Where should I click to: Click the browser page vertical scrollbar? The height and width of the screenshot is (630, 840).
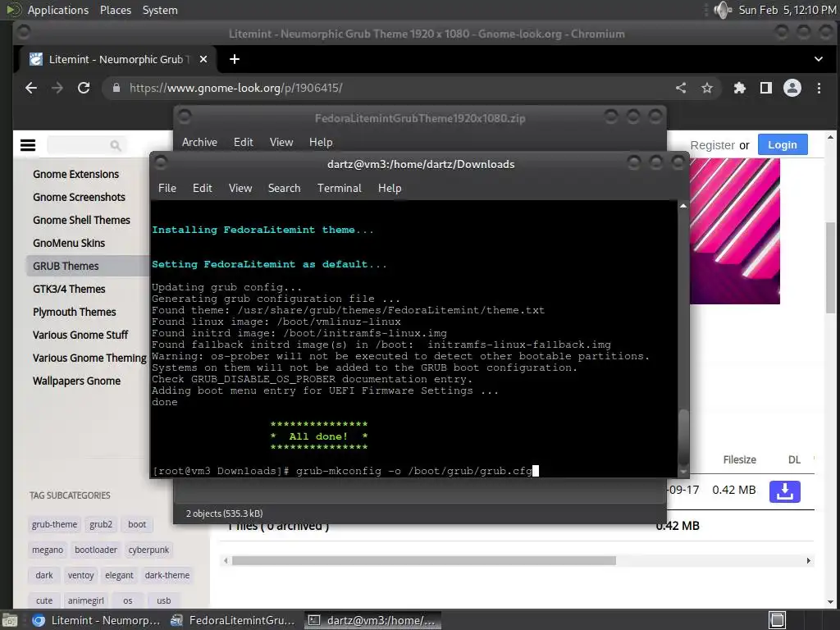click(x=830, y=268)
